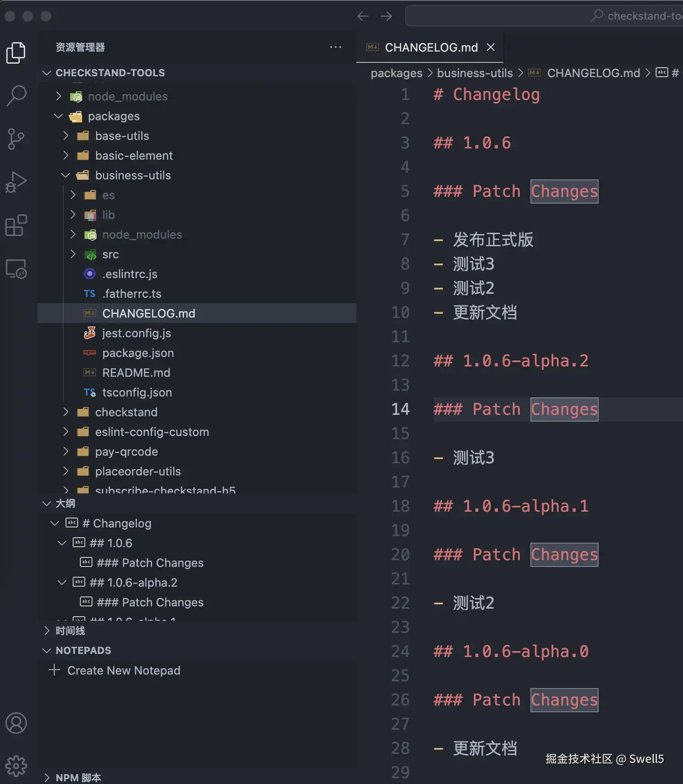Collapse the 大纲 outline section
The height and width of the screenshot is (784, 683).
click(47, 503)
